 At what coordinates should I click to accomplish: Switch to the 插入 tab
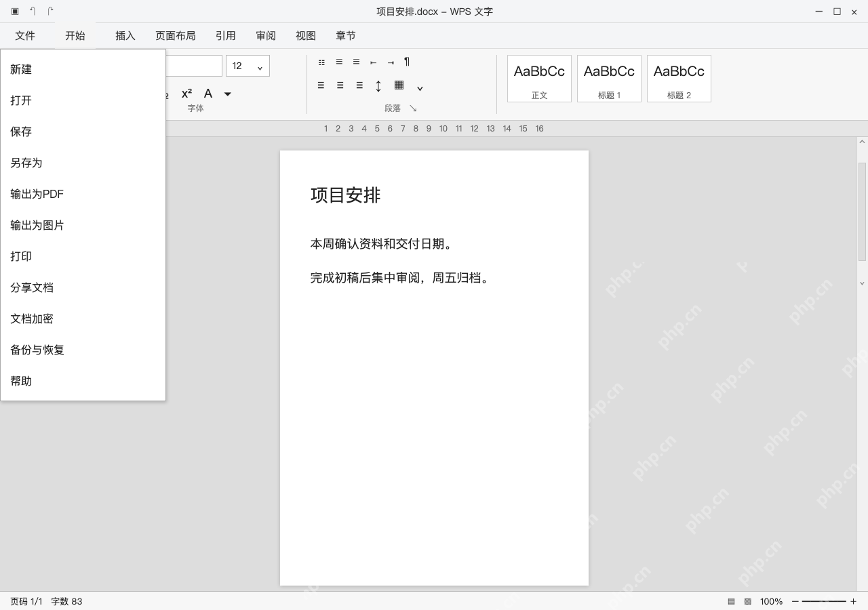coord(125,36)
